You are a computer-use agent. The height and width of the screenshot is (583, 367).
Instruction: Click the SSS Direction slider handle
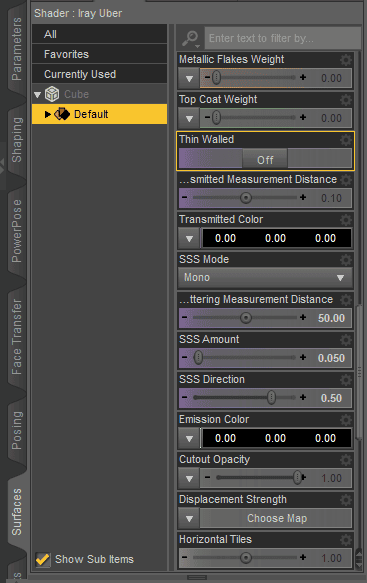[271, 397]
